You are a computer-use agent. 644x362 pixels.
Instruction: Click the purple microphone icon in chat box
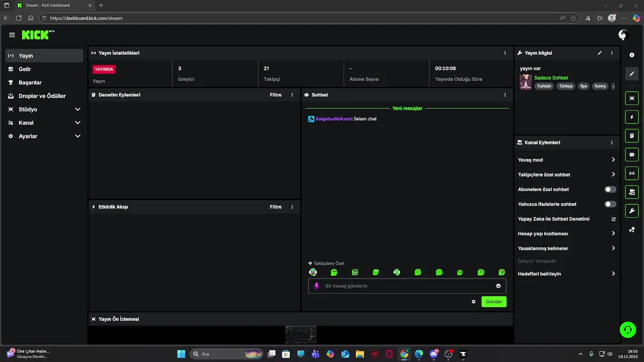point(316,286)
